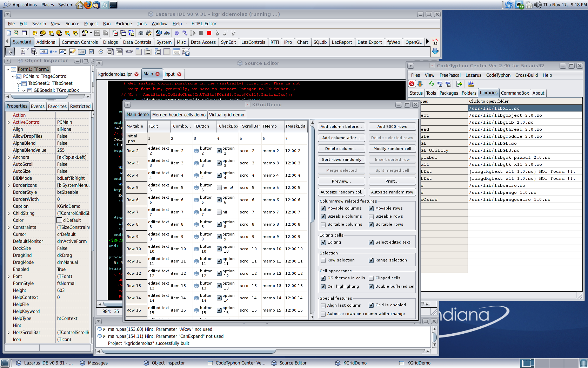Pick the TEdit (ab|) component icon
This screenshot has width=588, height=368.
coord(62,52)
